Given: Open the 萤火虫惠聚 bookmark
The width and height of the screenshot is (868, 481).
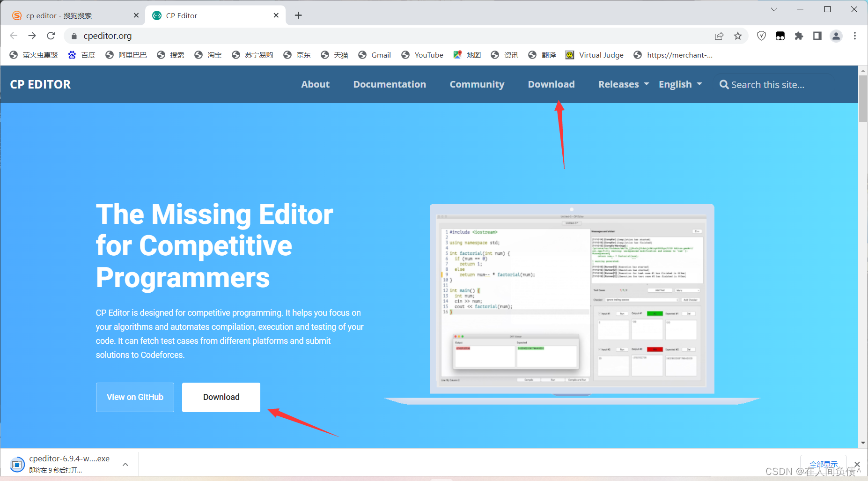Looking at the screenshot, I should tap(34, 55).
